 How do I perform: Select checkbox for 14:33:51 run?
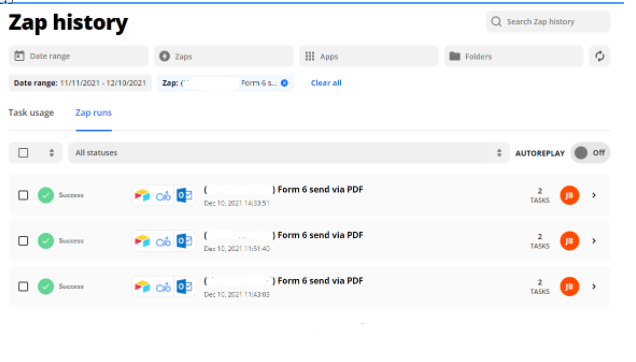23,195
